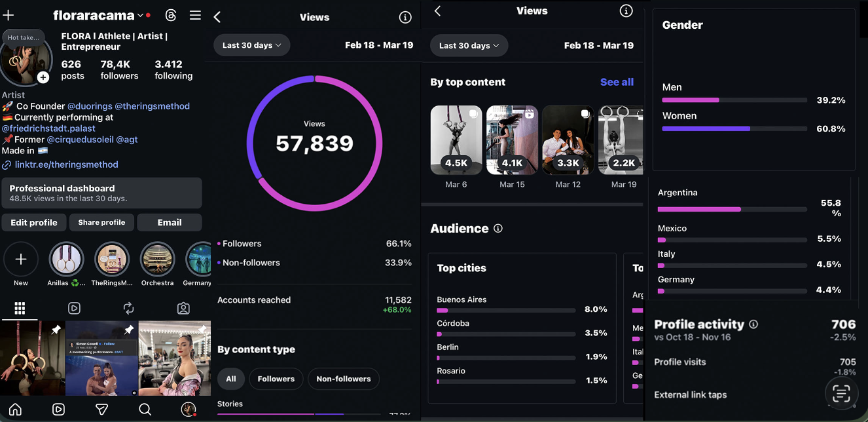Open the hamburger menu on profile
The image size is (868, 422).
click(195, 15)
